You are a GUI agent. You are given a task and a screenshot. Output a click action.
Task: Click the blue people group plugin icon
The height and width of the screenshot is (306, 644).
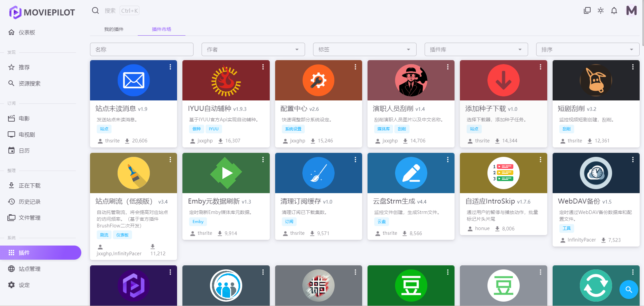tap(226, 286)
